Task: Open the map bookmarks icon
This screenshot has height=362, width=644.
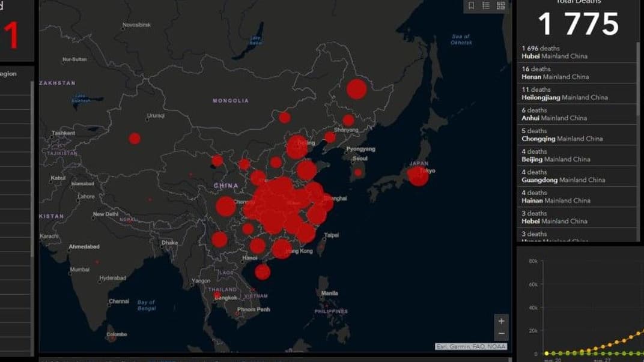Action: [472, 5]
